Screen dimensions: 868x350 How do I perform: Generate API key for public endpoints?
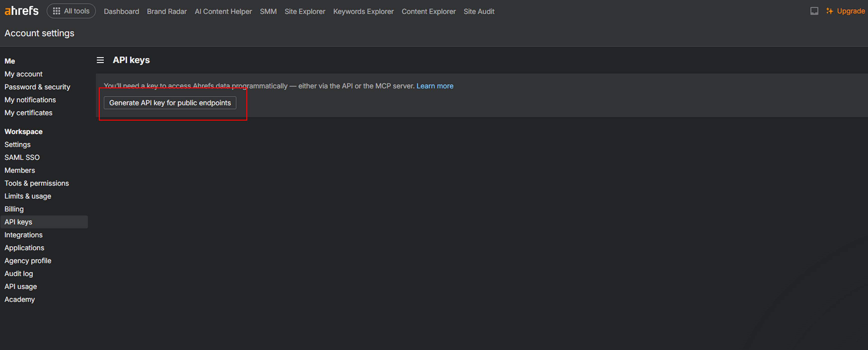(170, 103)
